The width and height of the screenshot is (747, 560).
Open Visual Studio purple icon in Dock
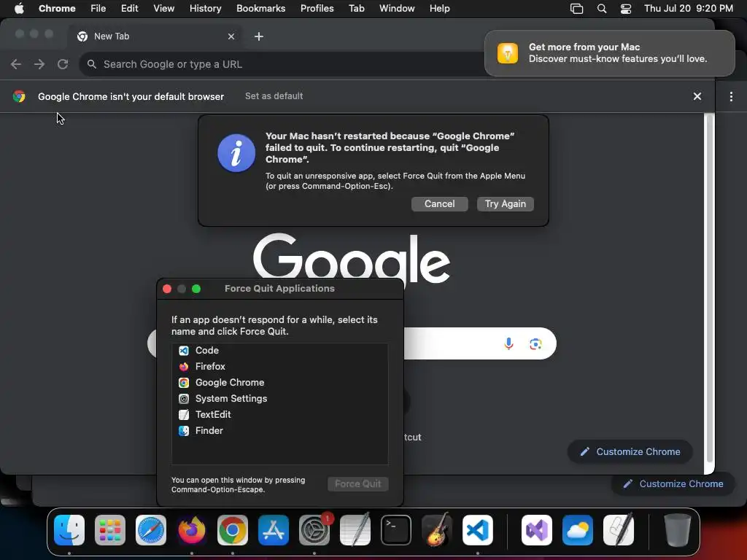click(x=537, y=530)
